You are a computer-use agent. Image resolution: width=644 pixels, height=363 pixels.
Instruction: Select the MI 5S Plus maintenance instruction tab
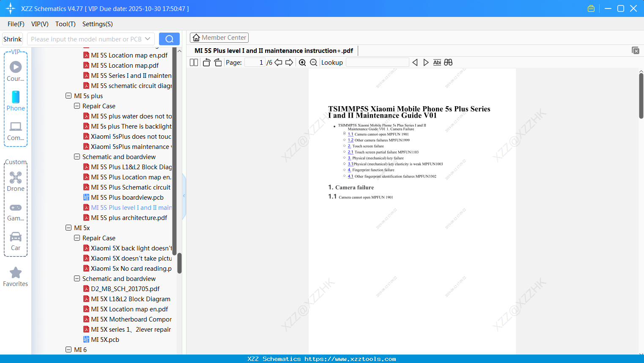point(274,51)
